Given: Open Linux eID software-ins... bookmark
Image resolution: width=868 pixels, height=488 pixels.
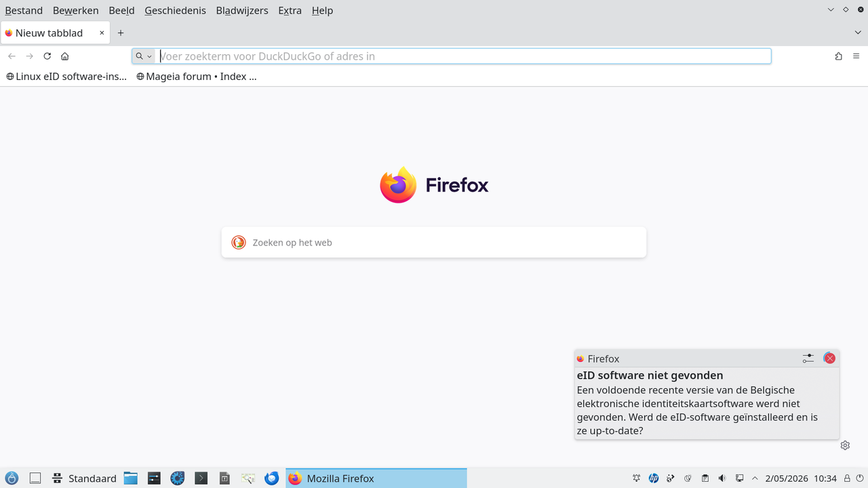Looking at the screenshot, I should (x=66, y=77).
